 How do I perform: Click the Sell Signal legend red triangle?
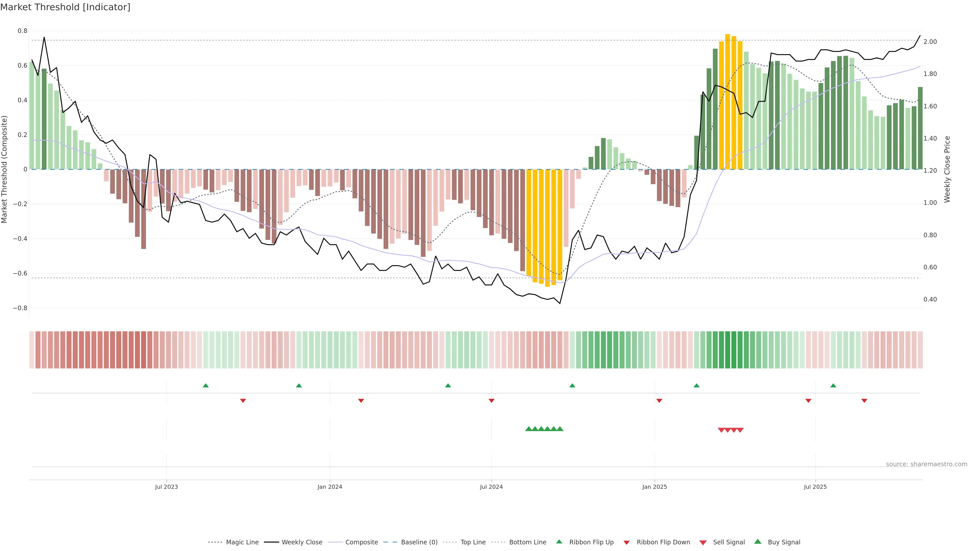[x=703, y=543]
